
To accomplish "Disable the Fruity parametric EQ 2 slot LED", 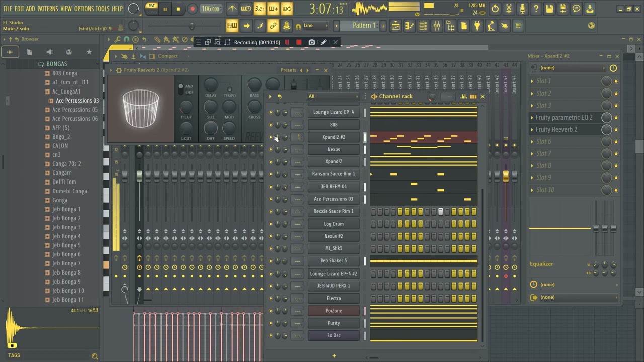I will [x=616, y=118].
